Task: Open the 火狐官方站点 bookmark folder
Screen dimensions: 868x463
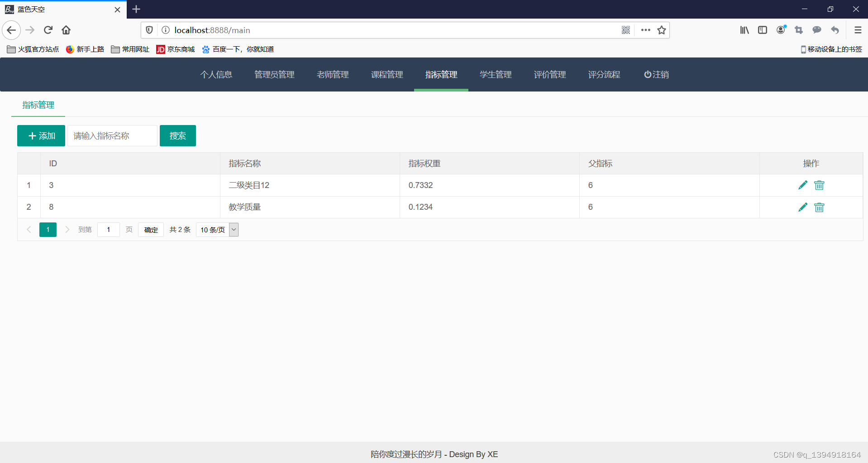Action: 33,49
